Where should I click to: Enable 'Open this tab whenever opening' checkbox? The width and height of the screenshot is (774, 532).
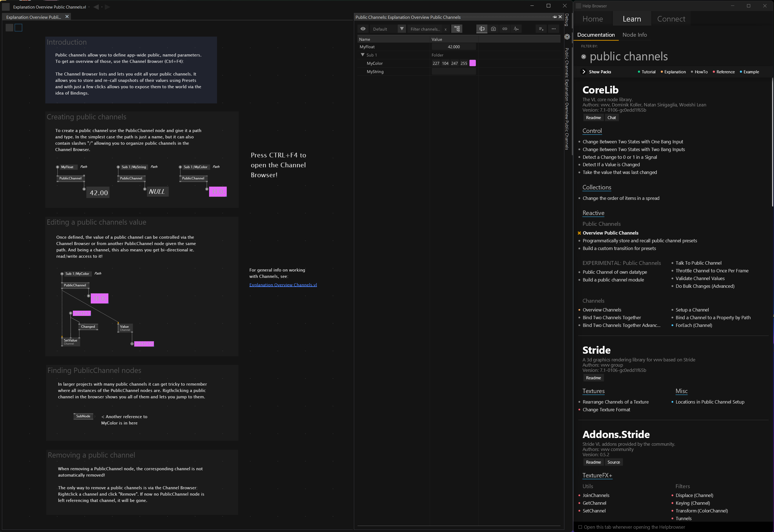pyautogui.click(x=580, y=527)
